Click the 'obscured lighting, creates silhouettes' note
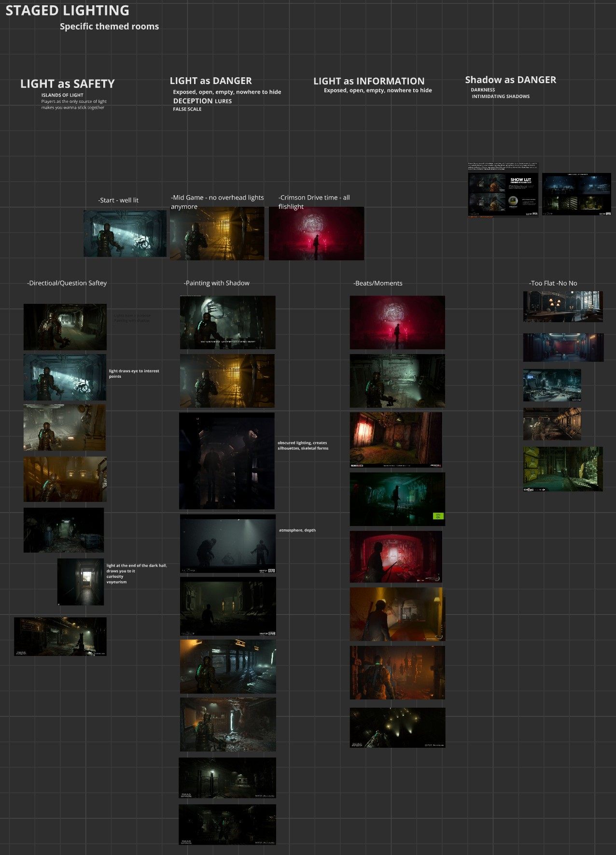The image size is (616, 855). pos(303,445)
